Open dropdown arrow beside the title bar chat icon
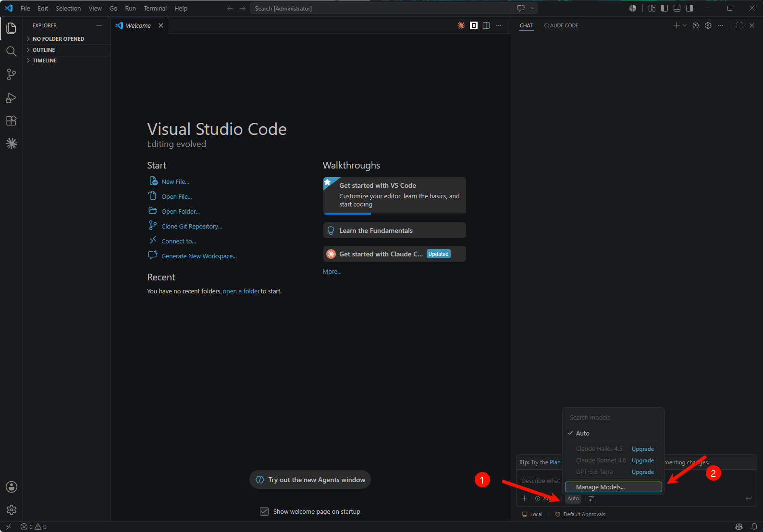This screenshot has height=532, width=763. [532, 8]
